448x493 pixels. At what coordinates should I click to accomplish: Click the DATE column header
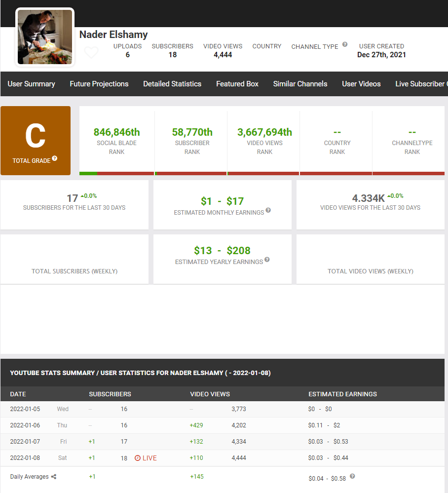pos(18,394)
